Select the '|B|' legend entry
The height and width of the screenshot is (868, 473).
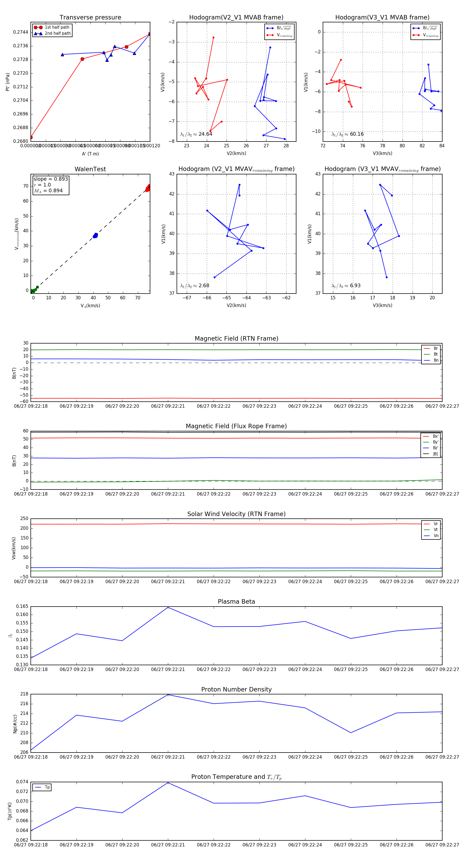pyautogui.click(x=431, y=454)
